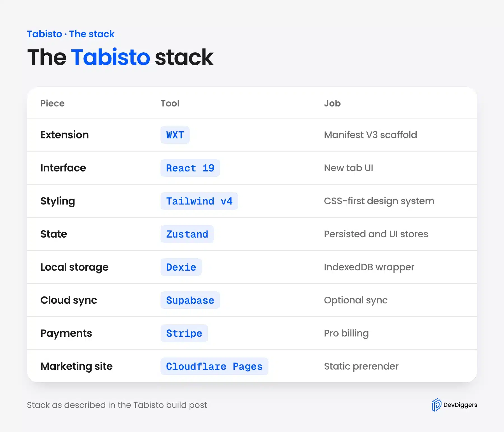
Task: Select the Payments row label
Action: coord(66,333)
